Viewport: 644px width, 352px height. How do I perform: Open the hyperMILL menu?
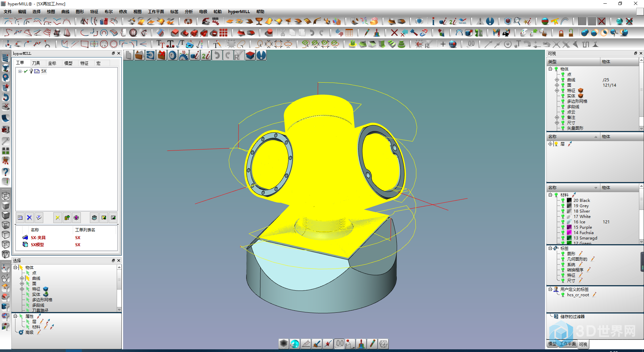(x=239, y=11)
